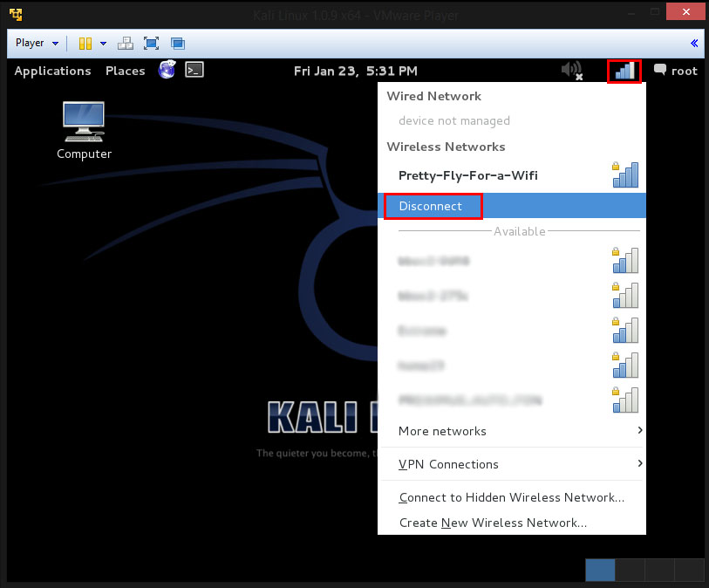
Task: Collapse the VMware toolbar chevron
Action: click(694, 43)
